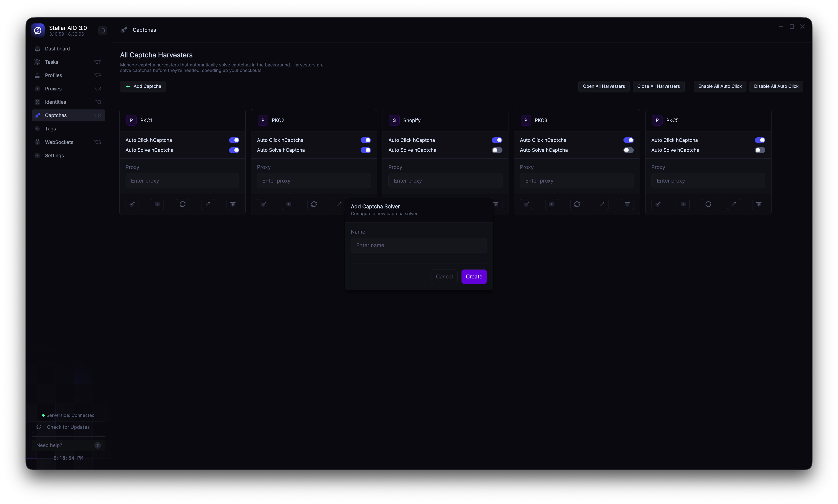Refresh the PKC5 harvester
Viewport: 838px width, 504px height.
coord(708,204)
